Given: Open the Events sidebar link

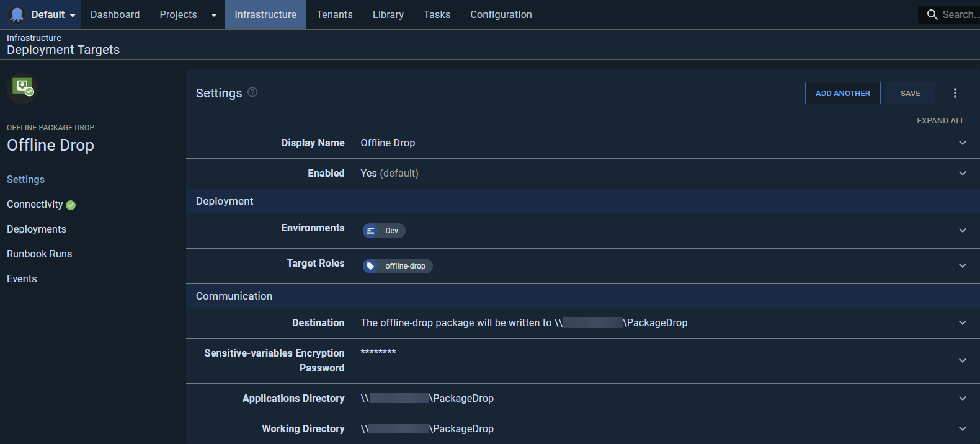Looking at the screenshot, I should [22, 278].
